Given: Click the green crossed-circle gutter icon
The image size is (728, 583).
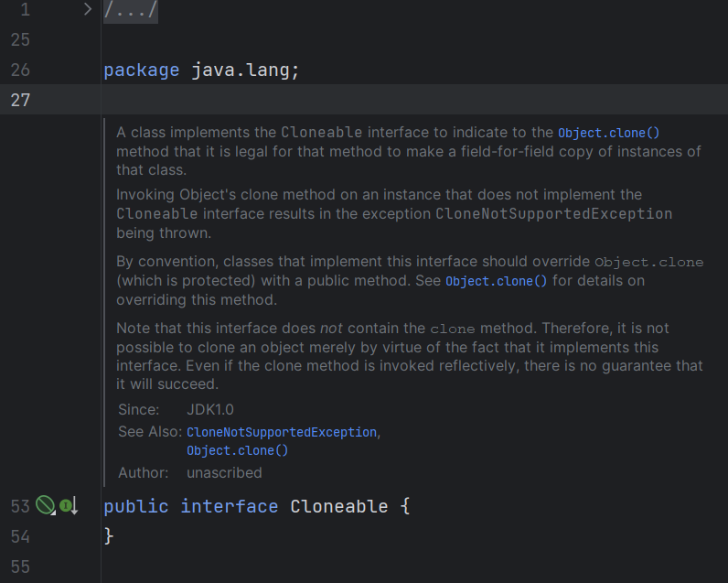Looking at the screenshot, I should click(x=45, y=505).
